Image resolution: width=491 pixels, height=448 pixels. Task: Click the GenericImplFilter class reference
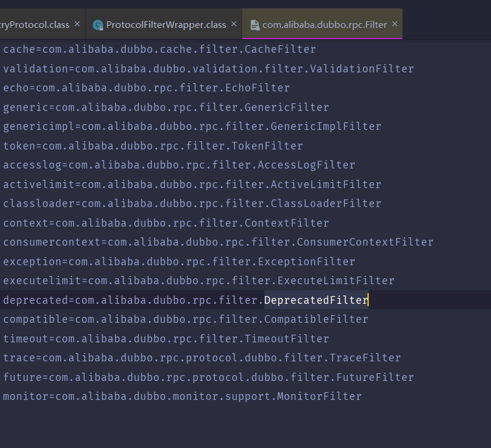(x=326, y=126)
